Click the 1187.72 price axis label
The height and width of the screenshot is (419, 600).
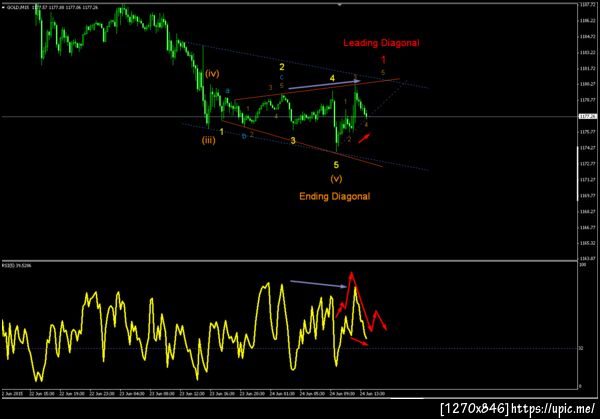(x=588, y=5)
